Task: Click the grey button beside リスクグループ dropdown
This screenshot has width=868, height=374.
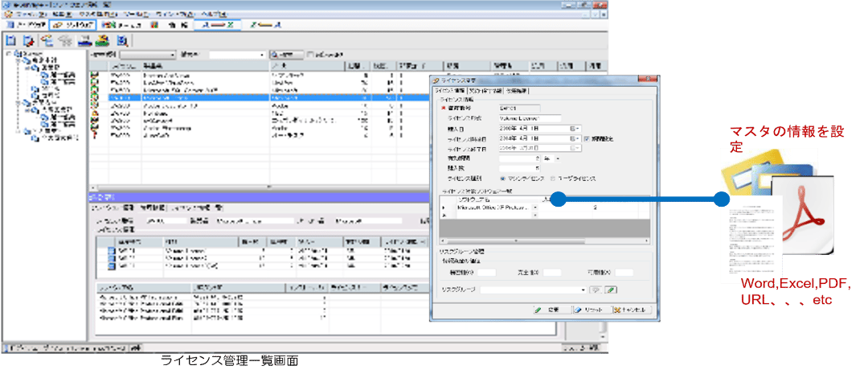Action: pyautogui.click(x=596, y=290)
